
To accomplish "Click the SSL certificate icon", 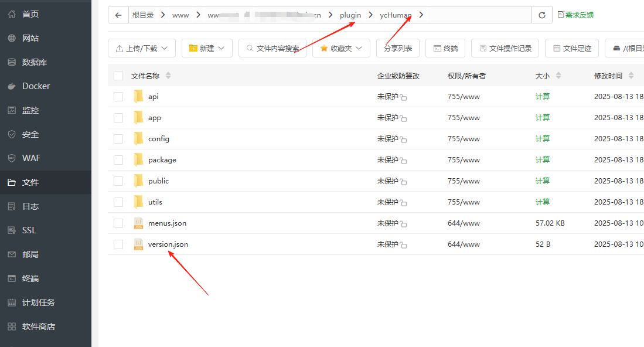I will click(12, 230).
